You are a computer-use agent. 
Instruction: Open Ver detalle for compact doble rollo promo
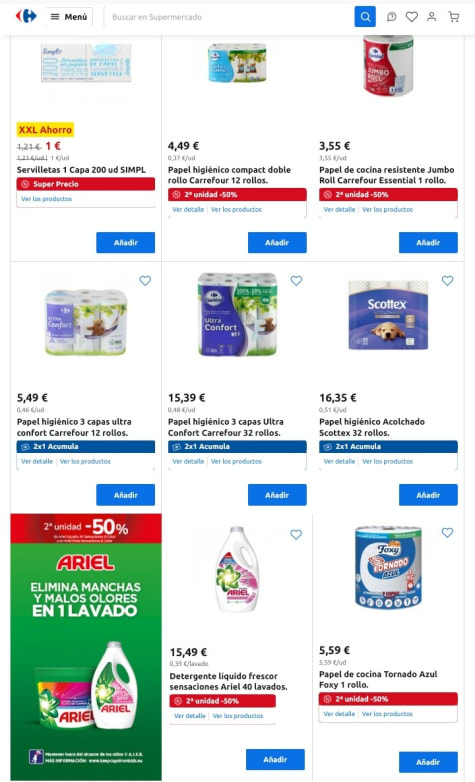click(188, 209)
